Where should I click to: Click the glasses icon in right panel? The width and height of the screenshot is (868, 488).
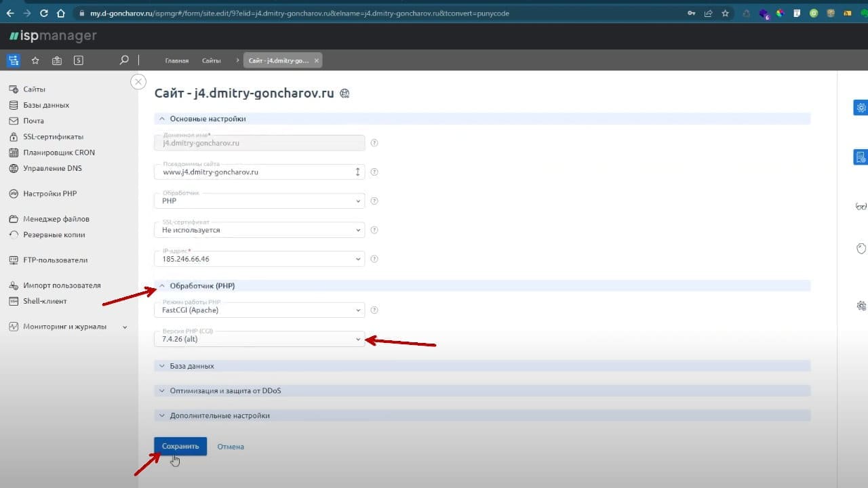point(861,207)
